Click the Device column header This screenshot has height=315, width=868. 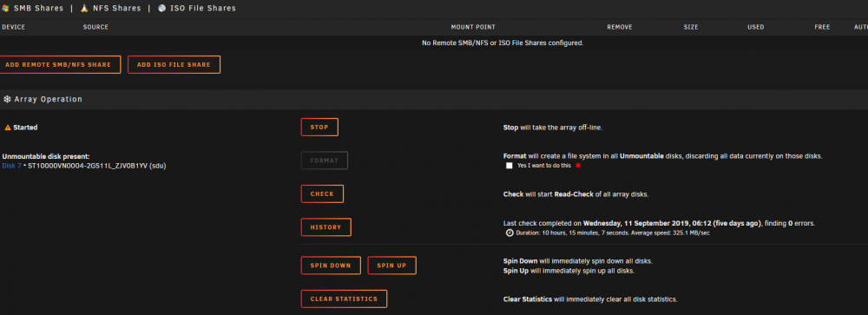click(x=14, y=27)
